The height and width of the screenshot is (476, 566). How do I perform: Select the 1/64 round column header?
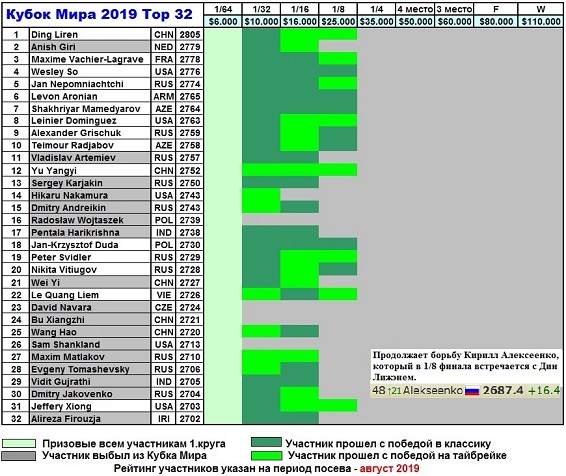coord(223,9)
